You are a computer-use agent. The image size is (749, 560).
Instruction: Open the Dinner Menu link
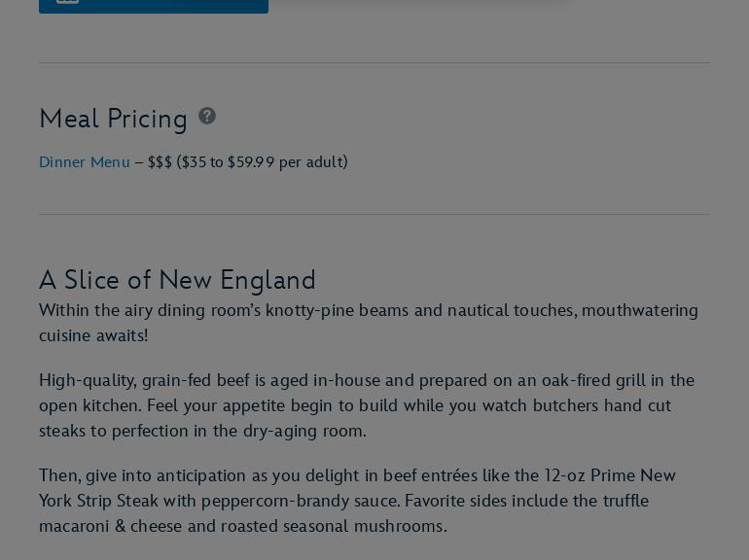coord(84,162)
